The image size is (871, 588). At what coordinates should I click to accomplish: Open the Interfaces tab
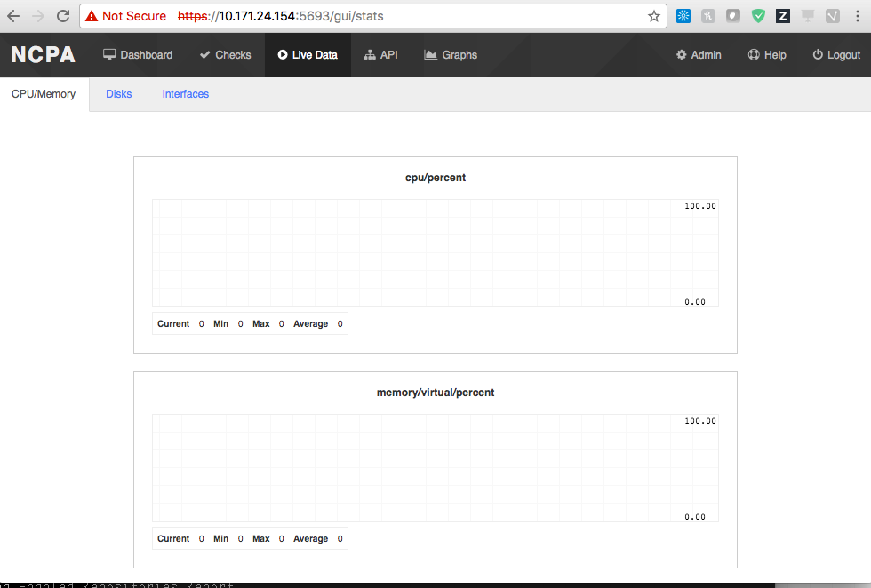pos(185,93)
